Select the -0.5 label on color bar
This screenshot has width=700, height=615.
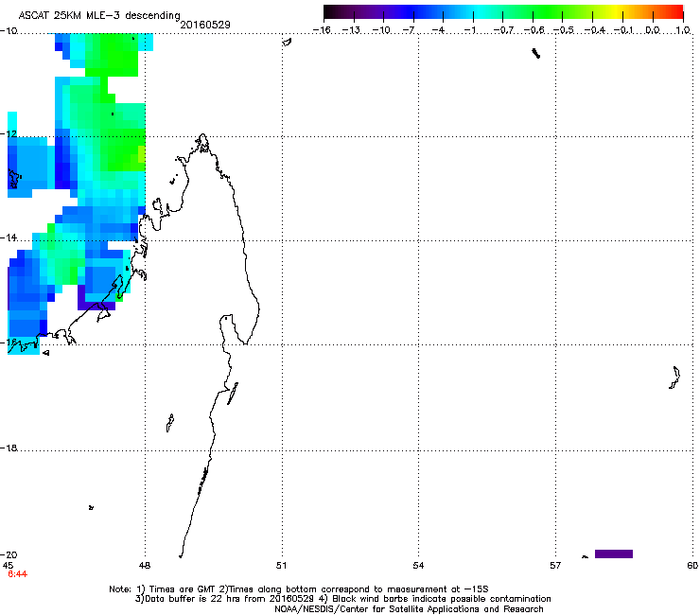tap(564, 30)
